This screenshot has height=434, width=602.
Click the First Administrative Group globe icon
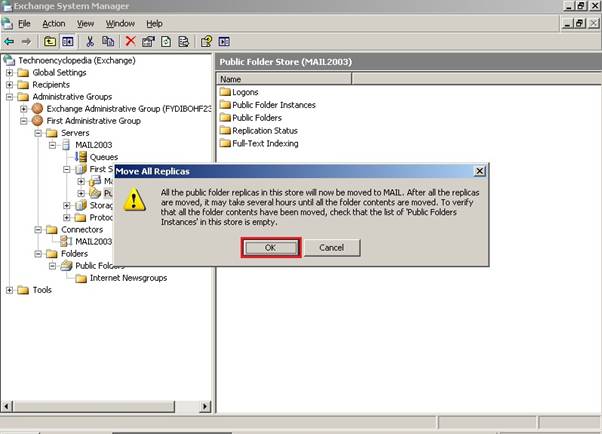click(37, 121)
